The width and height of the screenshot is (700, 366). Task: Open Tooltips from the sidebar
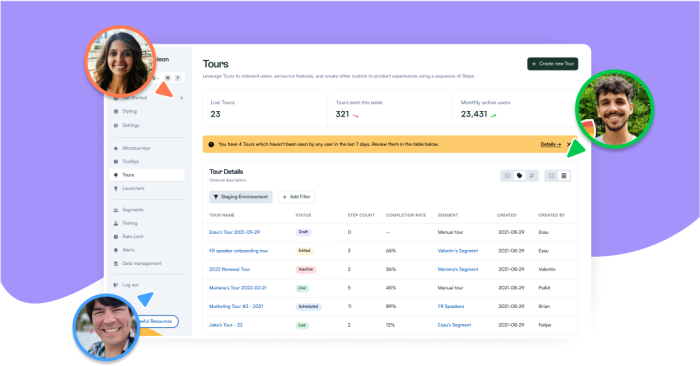point(130,162)
